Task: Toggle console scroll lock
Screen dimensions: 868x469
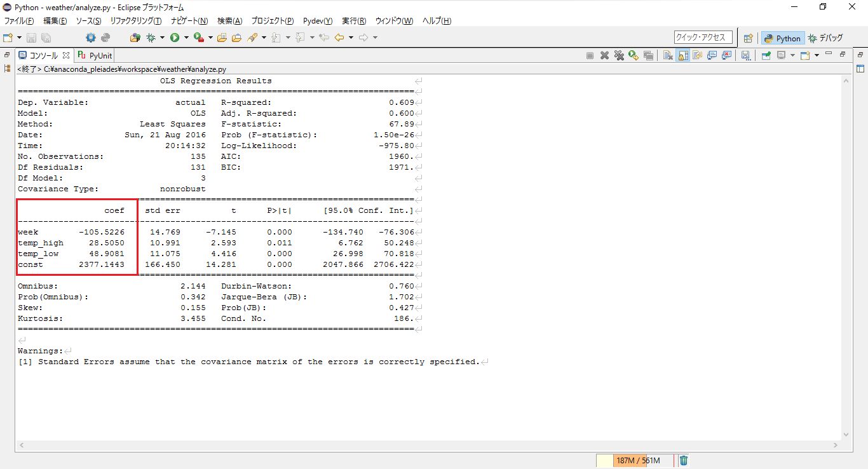Action: click(682, 55)
